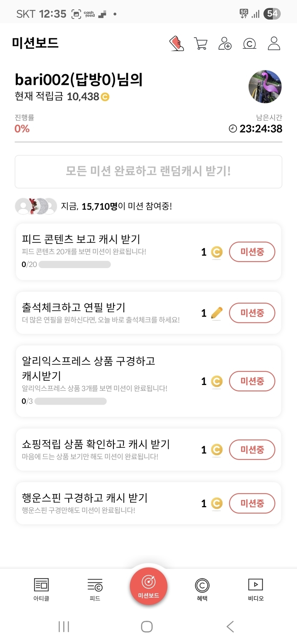The width and height of the screenshot is (297, 644).
Task: Tap the invite friend icon
Action: click(x=225, y=43)
